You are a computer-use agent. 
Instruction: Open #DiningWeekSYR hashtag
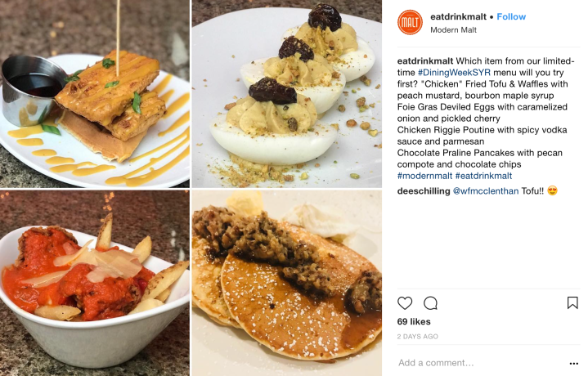pyautogui.click(x=454, y=73)
